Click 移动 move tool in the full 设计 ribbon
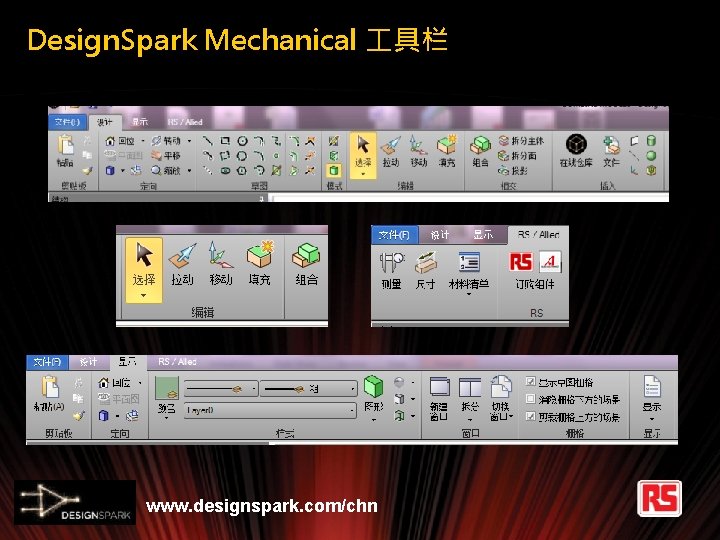Screen dimensions: 720x540 tap(418, 152)
